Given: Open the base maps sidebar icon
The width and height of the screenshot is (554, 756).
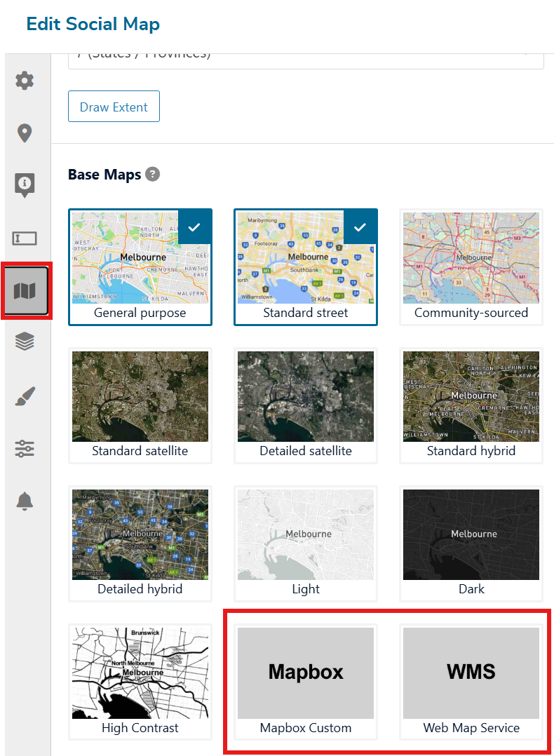Looking at the screenshot, I should [25, 290].
